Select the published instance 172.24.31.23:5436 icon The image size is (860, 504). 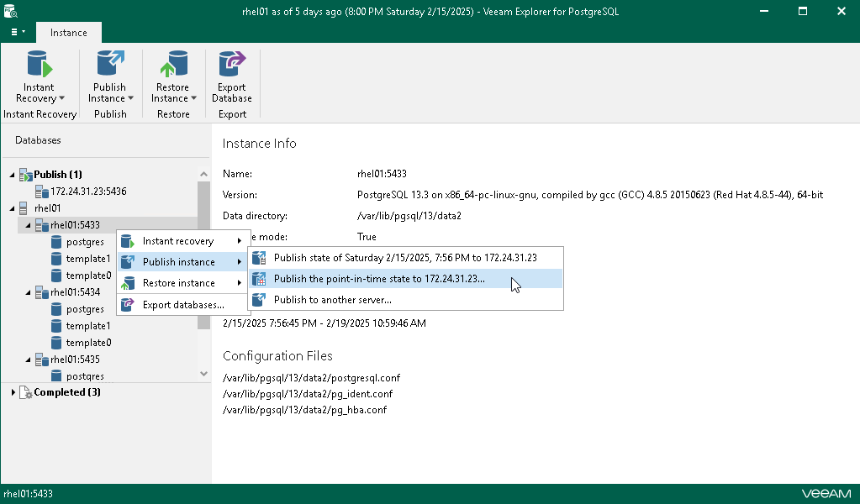coord(42,192)
